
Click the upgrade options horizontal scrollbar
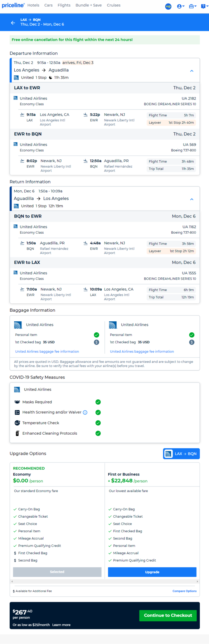pyautogui.click(x=105, y=582)
